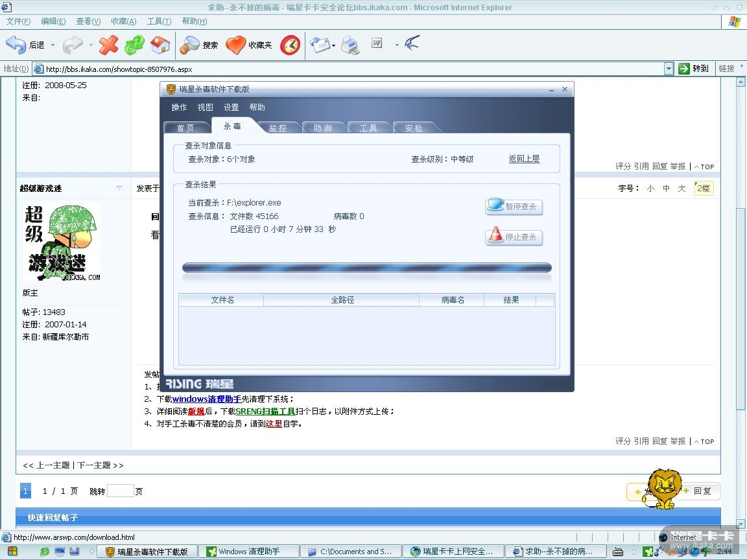747x560 pixels.
Task: Go back with IE Back arrow
Action: (x=25, y=45)
